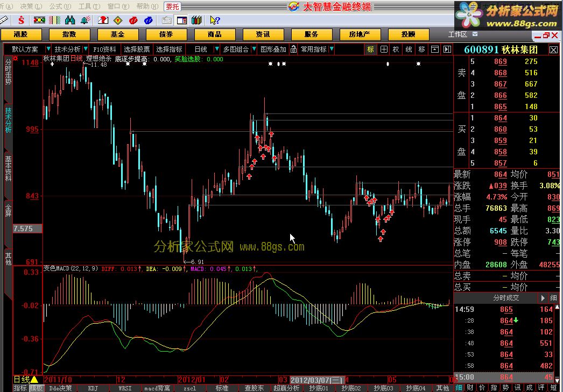Click the red dollar sign toolbar icon
Screen dimensions: 563x392
coord(21,20)
